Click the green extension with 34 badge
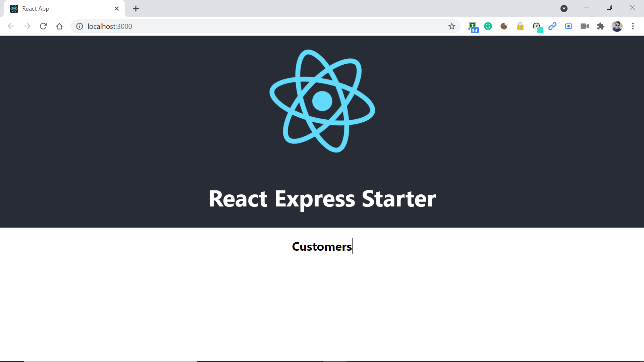This screenshot has width=644, height=362. click(x=473, y=26)
